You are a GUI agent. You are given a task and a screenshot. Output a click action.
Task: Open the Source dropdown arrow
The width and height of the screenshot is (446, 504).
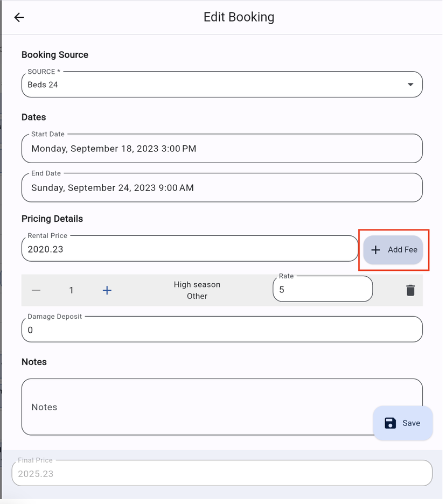[410, 85]
